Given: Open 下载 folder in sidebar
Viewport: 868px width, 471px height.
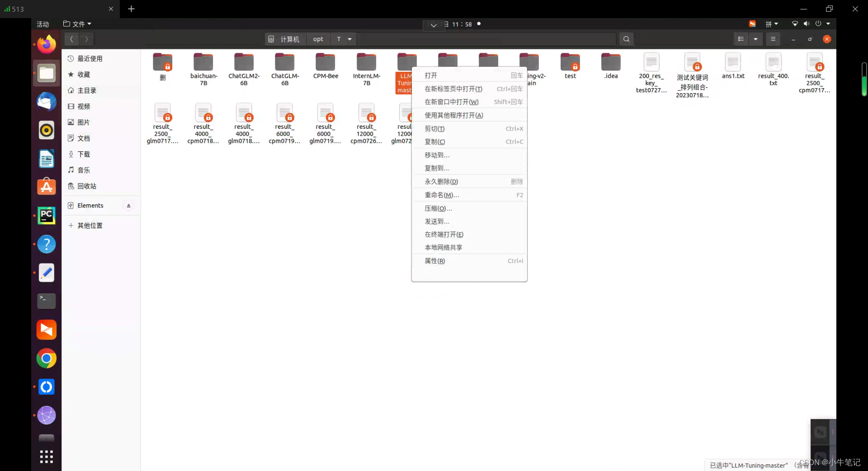Looking at the screenshot, I should coord(101,154).
